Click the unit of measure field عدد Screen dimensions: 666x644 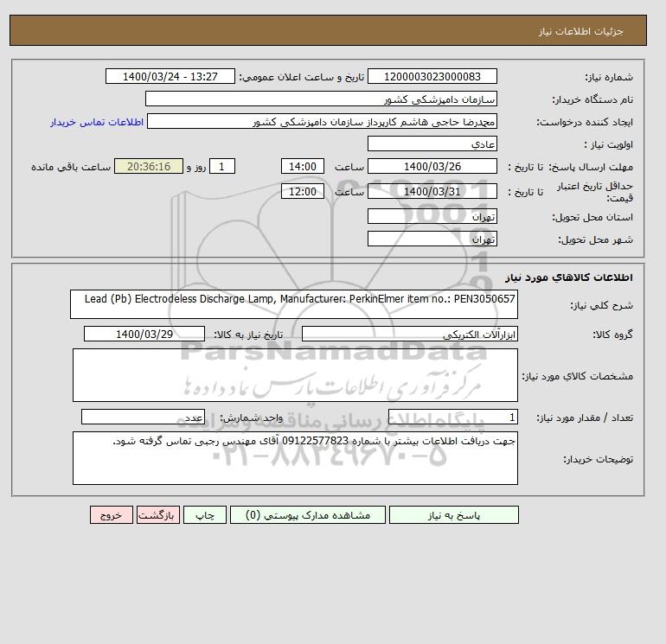coord(143,418)
